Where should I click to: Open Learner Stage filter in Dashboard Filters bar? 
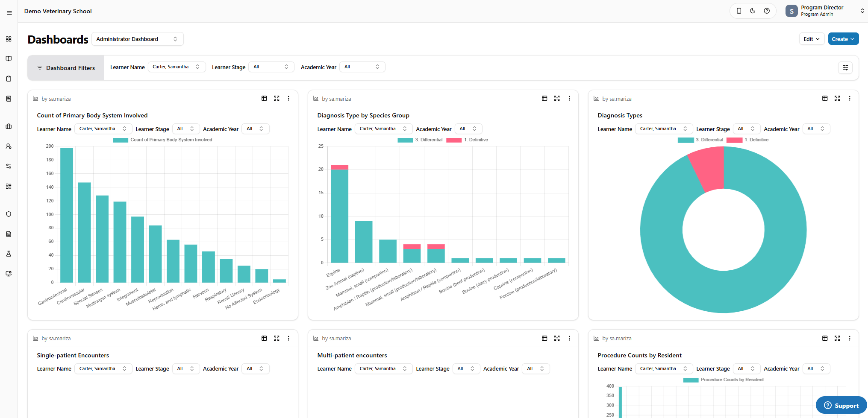tap(271, 67)
